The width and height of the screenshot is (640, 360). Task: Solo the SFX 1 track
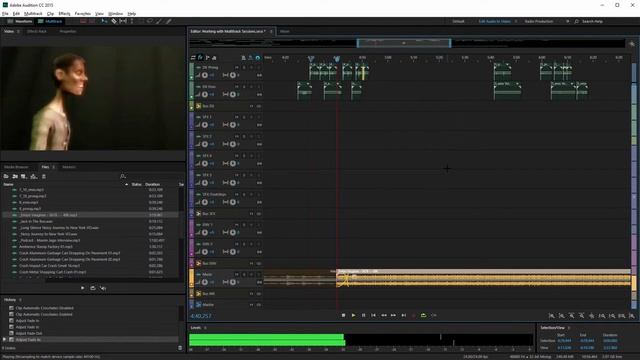pos(244,117)
